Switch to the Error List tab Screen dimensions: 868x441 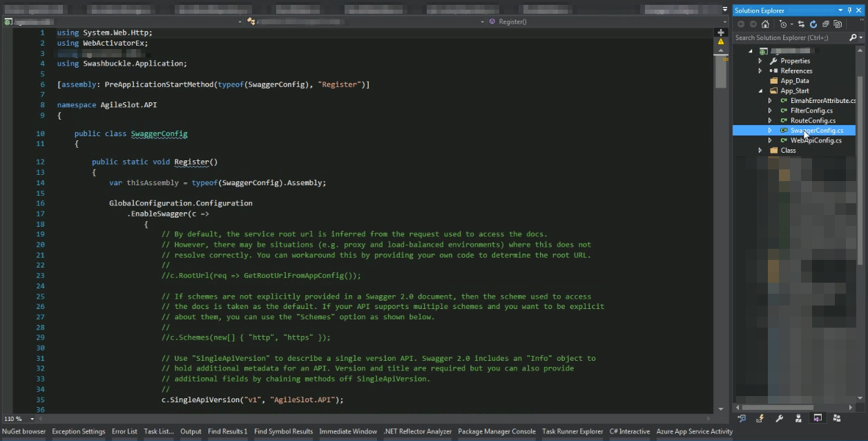tap(124, 431)
